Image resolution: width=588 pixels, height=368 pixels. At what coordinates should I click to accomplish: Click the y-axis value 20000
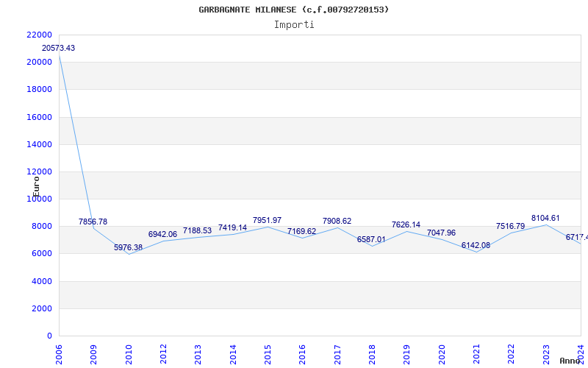pos(39,63)
